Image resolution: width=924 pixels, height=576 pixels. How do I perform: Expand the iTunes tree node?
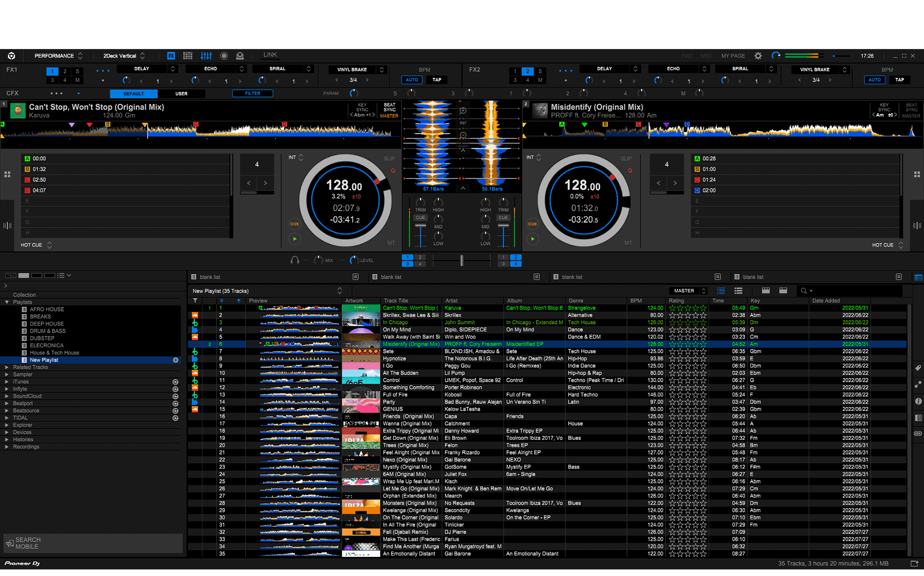pos(7,382)
